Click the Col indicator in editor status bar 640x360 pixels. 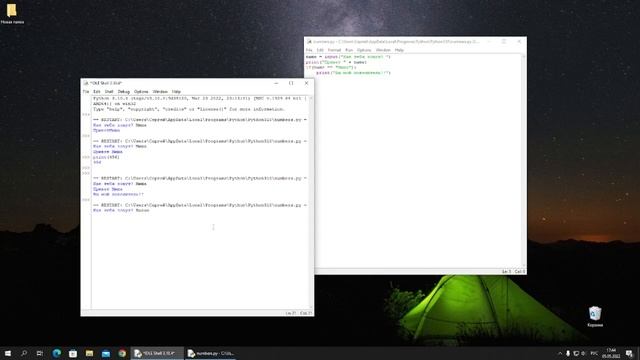(520, 272)
